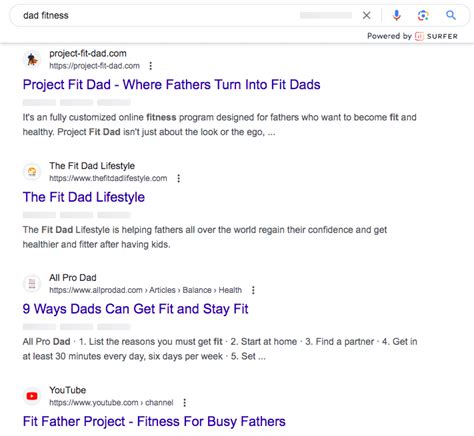
Task: Open more options for the thefitdadlifestyle.com result
Action: click(x=179, y=178)
